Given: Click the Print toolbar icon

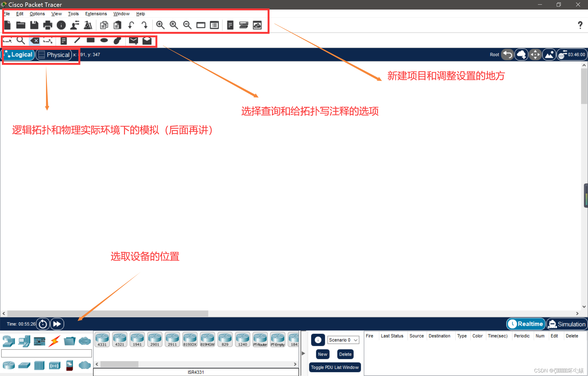Looking at the screenshot, I should 48,25.
